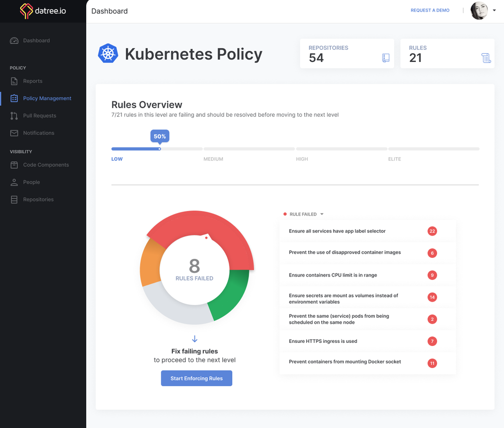Select the HIGH level progress segment
This screenshot has height=428, width=504.
(341, 149)
